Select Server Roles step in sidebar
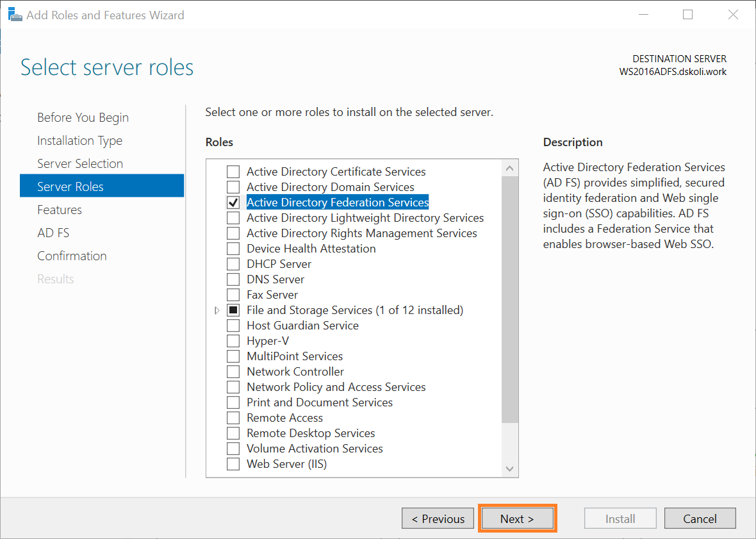756x539 pixels. [x=102, y=186]
